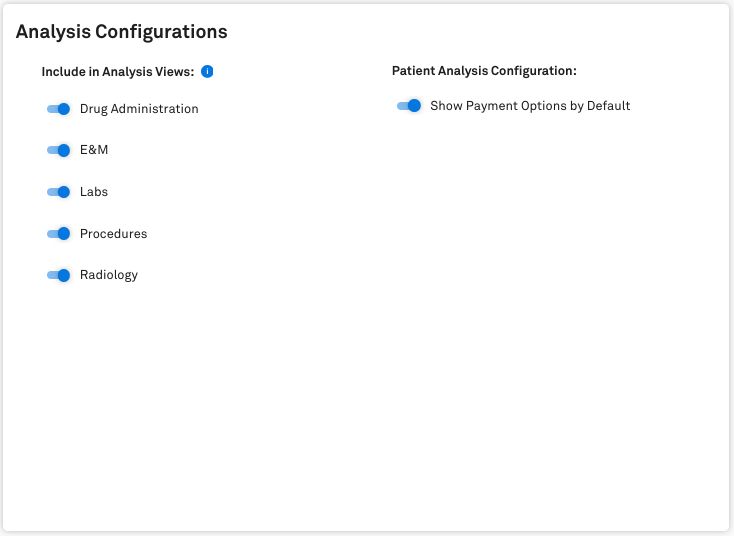Exclude Labs from analysis views
This screenshot has width=734, height=536.
(x=59, y=192)
